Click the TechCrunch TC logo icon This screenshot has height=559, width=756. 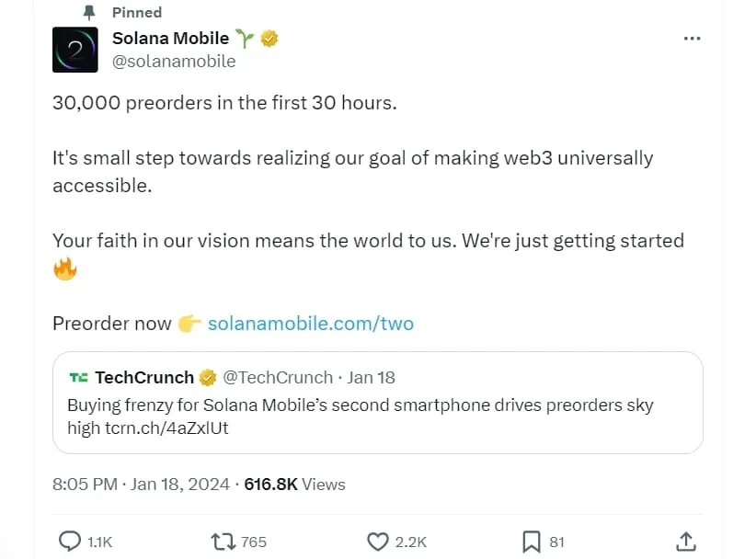tap(78, 377)
